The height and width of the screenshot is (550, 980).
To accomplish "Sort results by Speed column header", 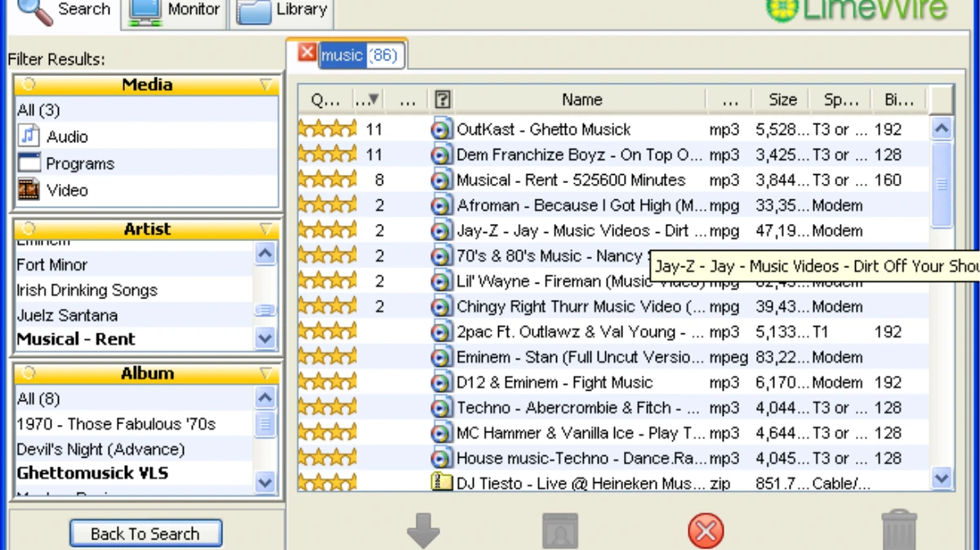I will [840, 100].
